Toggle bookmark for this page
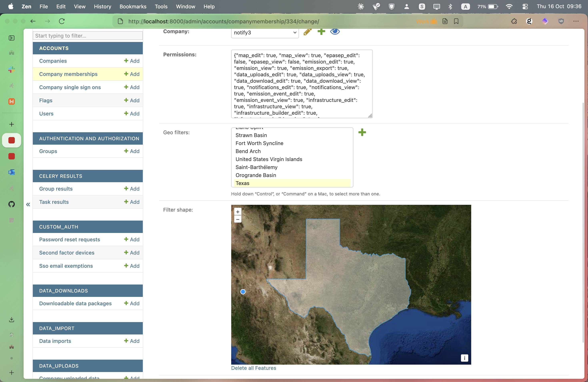 (456, 21)
